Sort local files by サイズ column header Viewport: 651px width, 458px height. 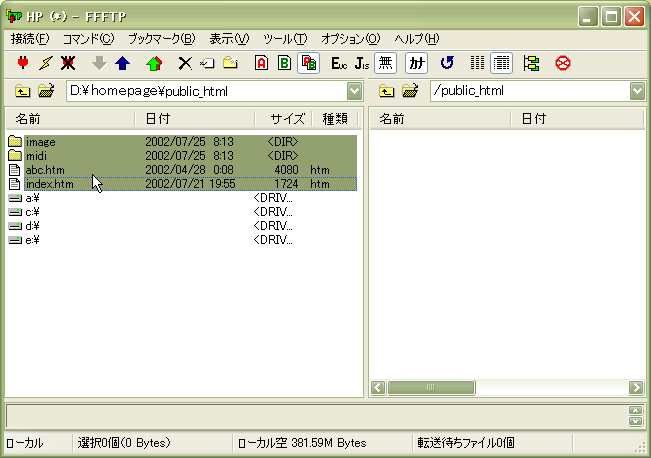(286, 119)
